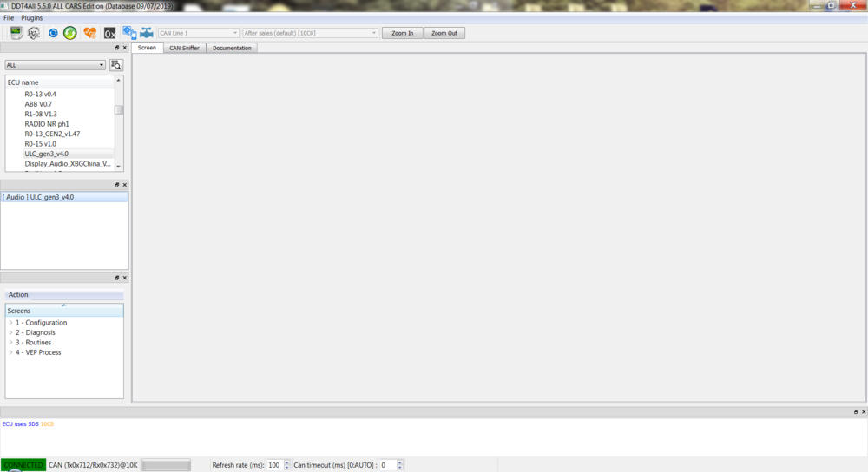Viewport: 868px width, 472px height.
Task: Open the Documentation tab
Action: click(x=232, y=49)
